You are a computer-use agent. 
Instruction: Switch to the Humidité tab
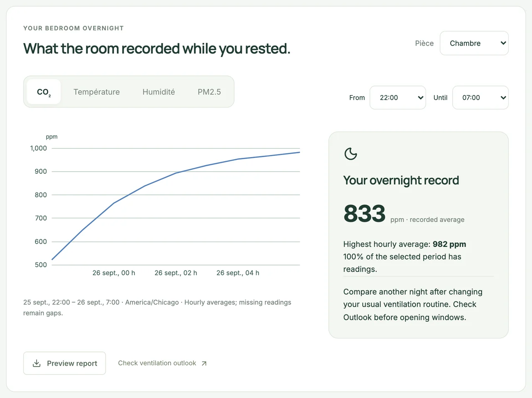click(159, 92)
